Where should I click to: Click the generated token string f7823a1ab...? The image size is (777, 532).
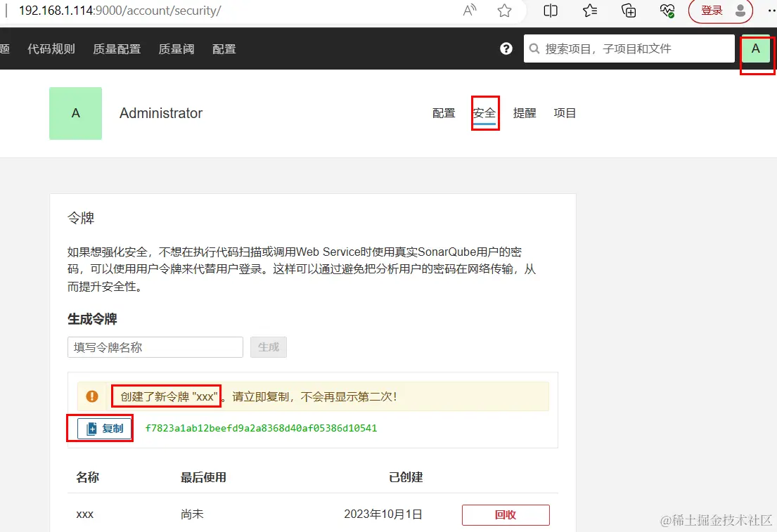click(x=261, y=428)
